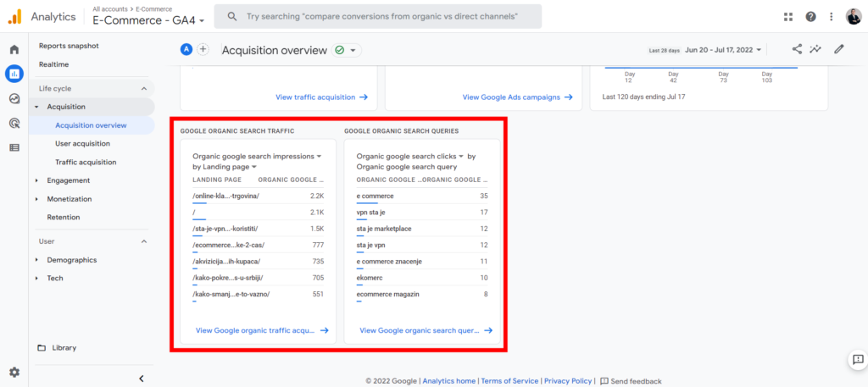
Task: Change the 'by Landing page' dimension dropdown
Action: tap(225, 167)
